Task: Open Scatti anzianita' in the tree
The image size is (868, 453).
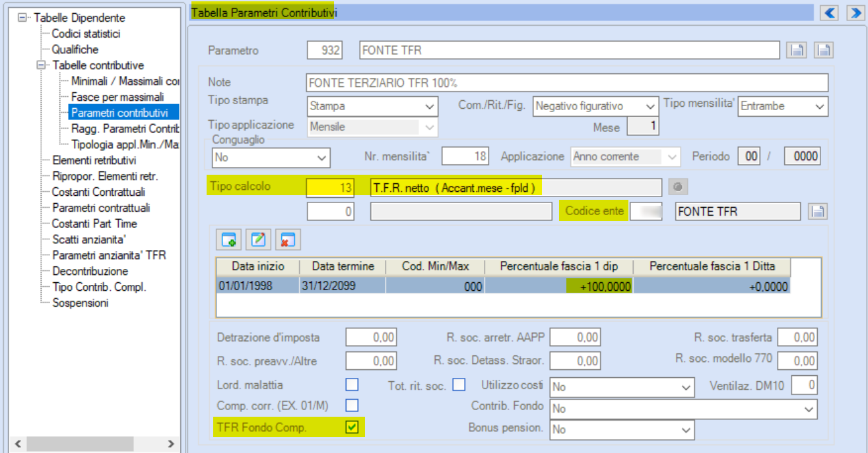Action: pos(88,239)
